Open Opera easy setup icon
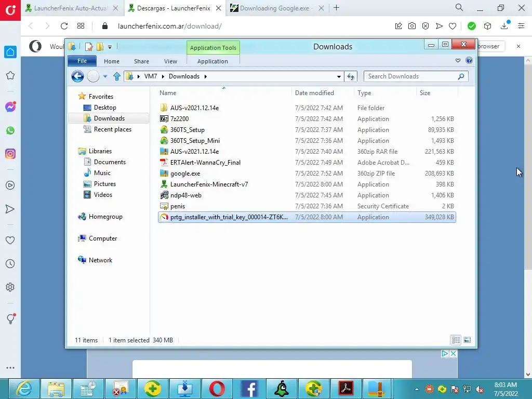The height and width of the screenshot is (399, 532). point(522,26)
